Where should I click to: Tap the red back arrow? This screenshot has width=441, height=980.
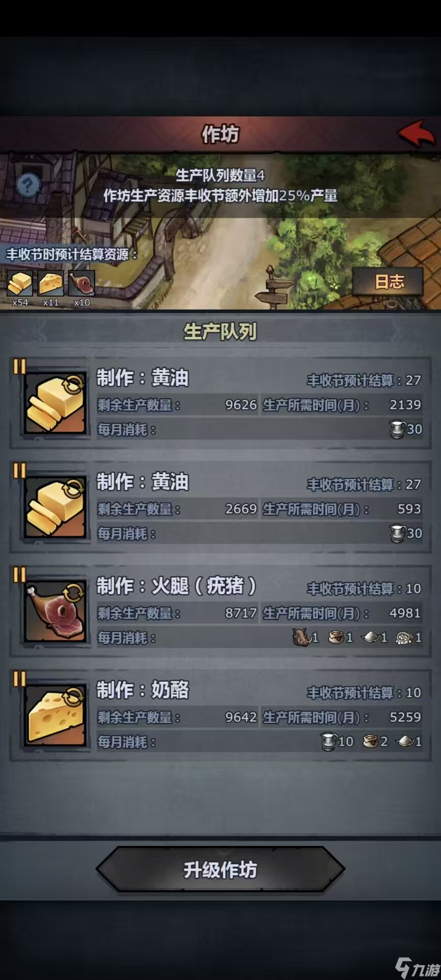coord(417,134)
